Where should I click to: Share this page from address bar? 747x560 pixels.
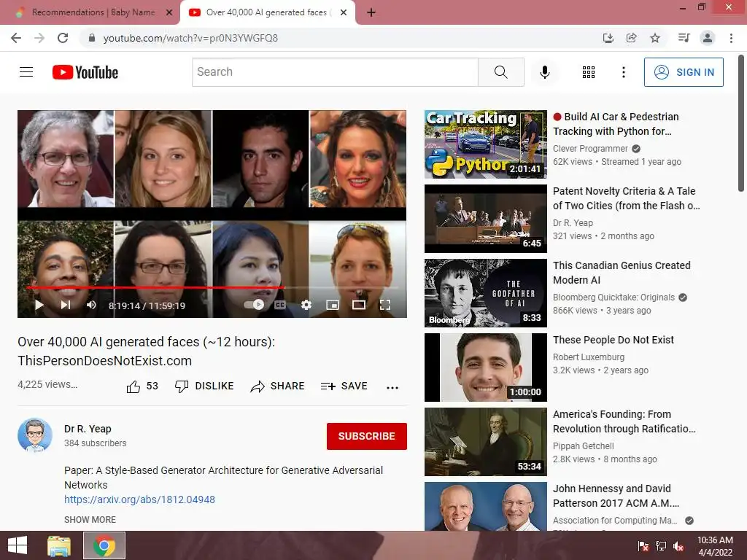click(x=631, y=38)
